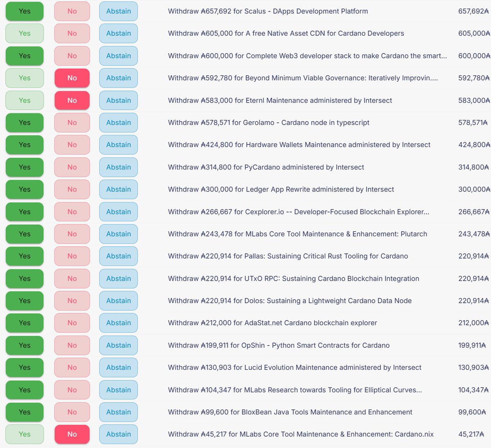Image resolution: width=491 pixels, height=448 pixels.
Task: Abstain on AdaStat.net blockchain explorer
Action: [119, 323]
